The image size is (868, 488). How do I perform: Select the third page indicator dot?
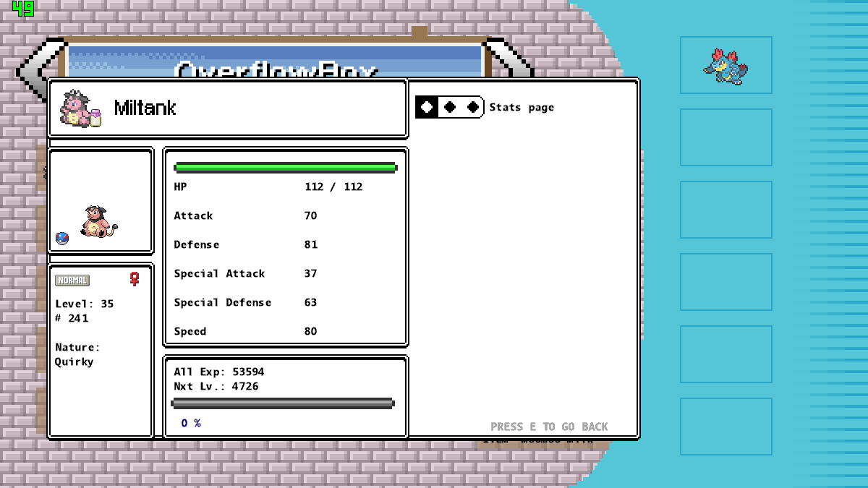click(x=473, y=107)
